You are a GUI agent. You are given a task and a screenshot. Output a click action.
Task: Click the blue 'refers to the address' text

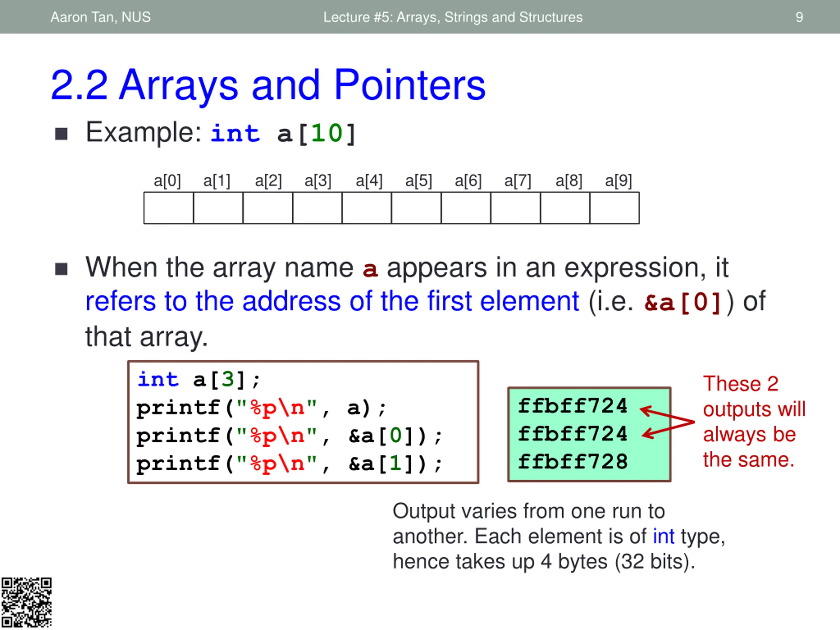pyautogui.click(x=332, y=301)
